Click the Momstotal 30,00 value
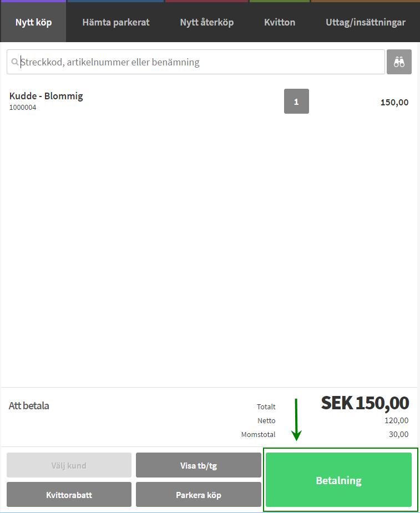Screen dimensions: 420x513 click(x=399, y=434)
